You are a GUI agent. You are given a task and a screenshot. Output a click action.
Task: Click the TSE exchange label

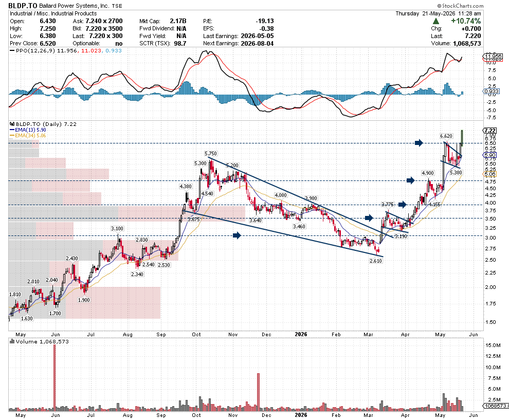pyautogui.click(x=117, y=6)
